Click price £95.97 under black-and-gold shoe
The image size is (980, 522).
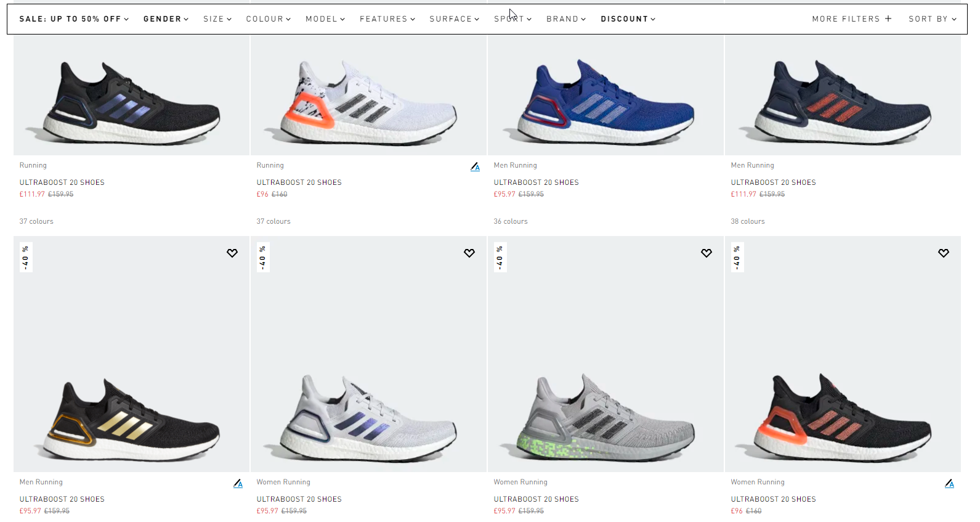point(30,511)
